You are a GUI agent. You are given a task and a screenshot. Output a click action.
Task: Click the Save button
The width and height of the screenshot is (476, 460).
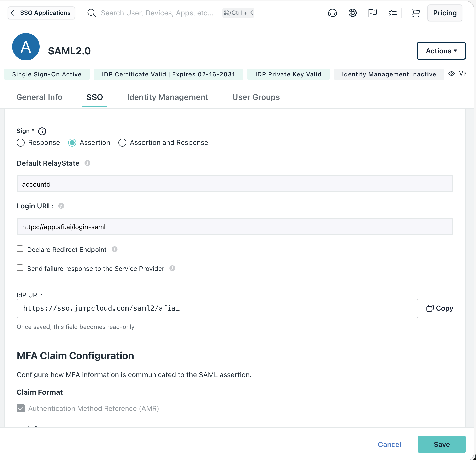tap(442, 444)
